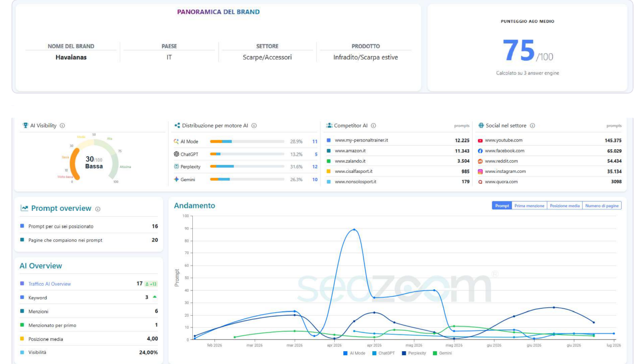The width and height of the screenshot is (641, 364).
Task: Click the YouTube logo icon
Action: 480,140
